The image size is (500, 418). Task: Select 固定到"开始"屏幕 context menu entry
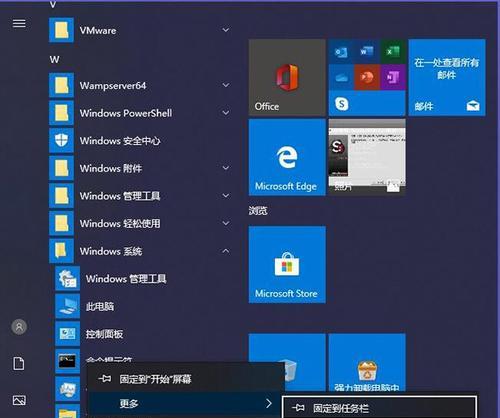pyautogui.click(x=186, y=379)
